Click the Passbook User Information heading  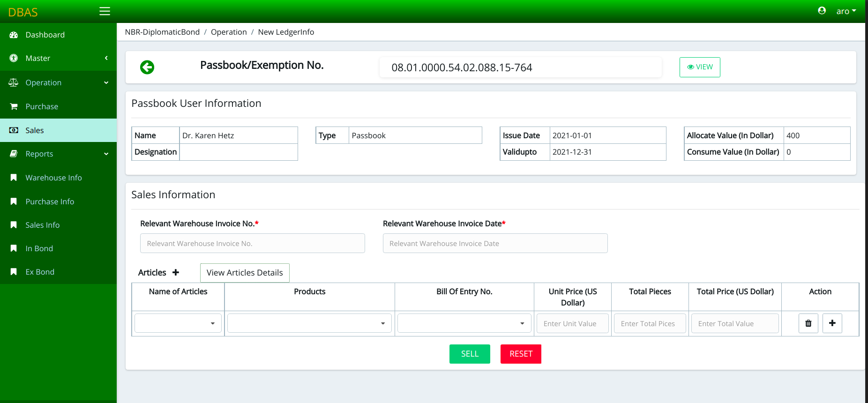(x=196, y=103)
